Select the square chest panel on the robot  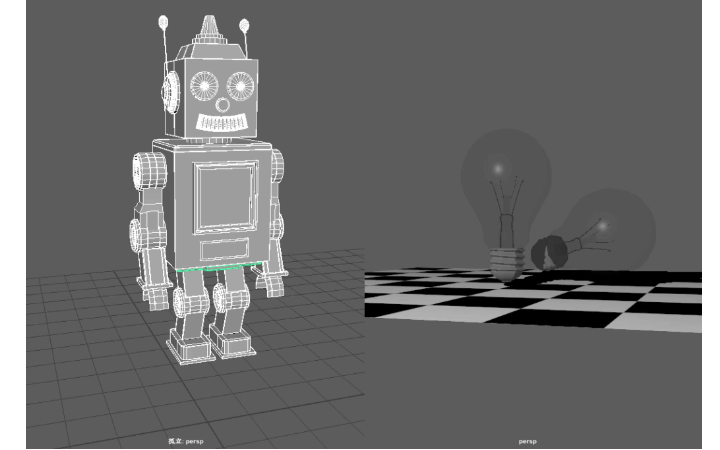point(224,197)
